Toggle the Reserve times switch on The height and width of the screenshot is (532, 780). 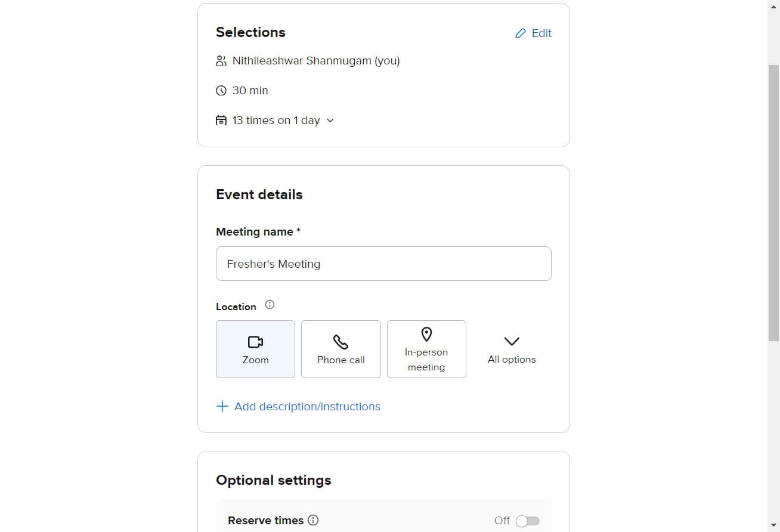[x=527, y=521]
